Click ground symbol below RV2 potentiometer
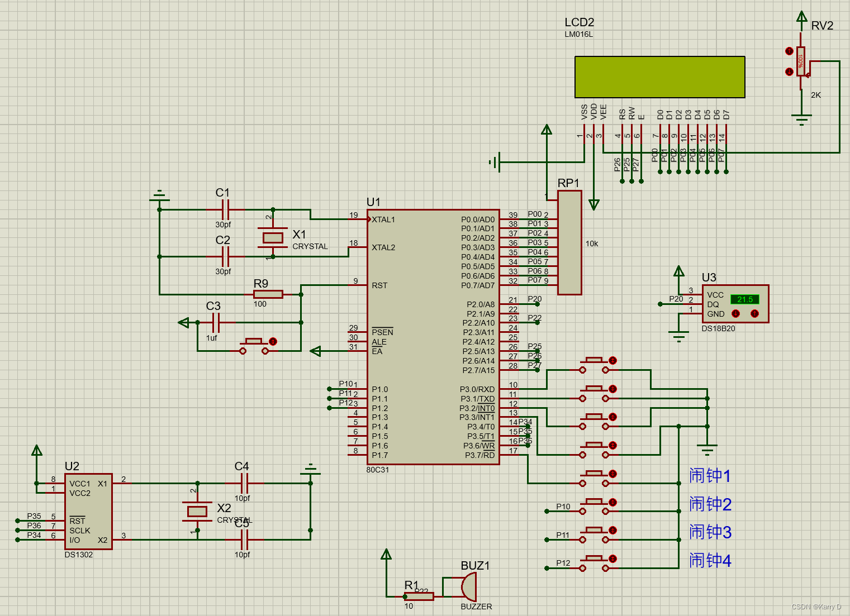The image size is (850, 616). tap(801, 119)
